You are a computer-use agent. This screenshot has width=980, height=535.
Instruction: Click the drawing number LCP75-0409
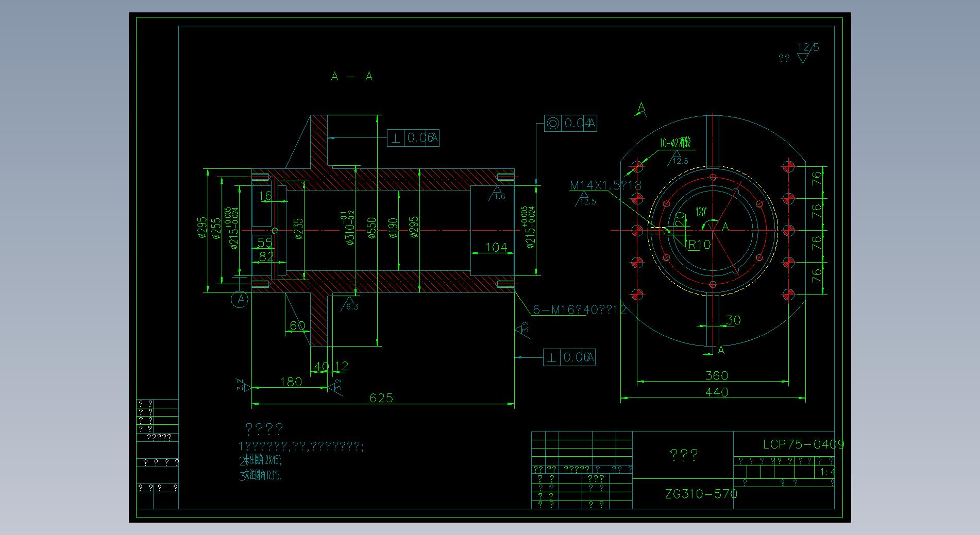click(803, 444)
